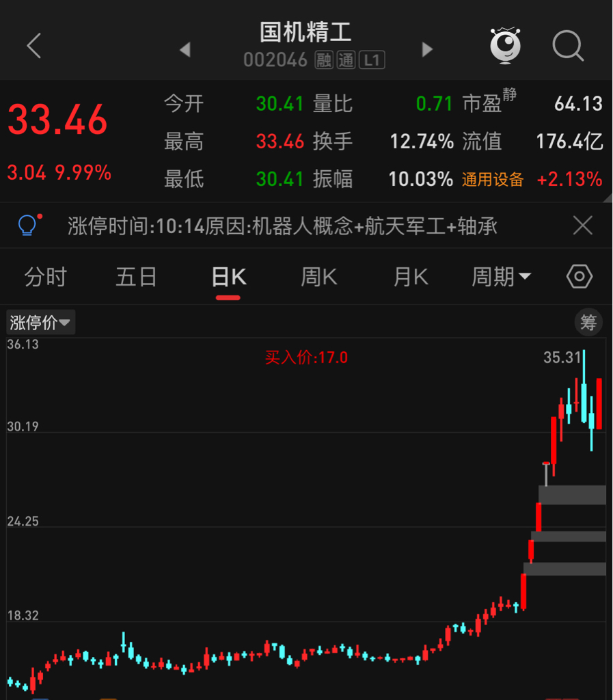Tap the current price 33.46

[57, 120]
